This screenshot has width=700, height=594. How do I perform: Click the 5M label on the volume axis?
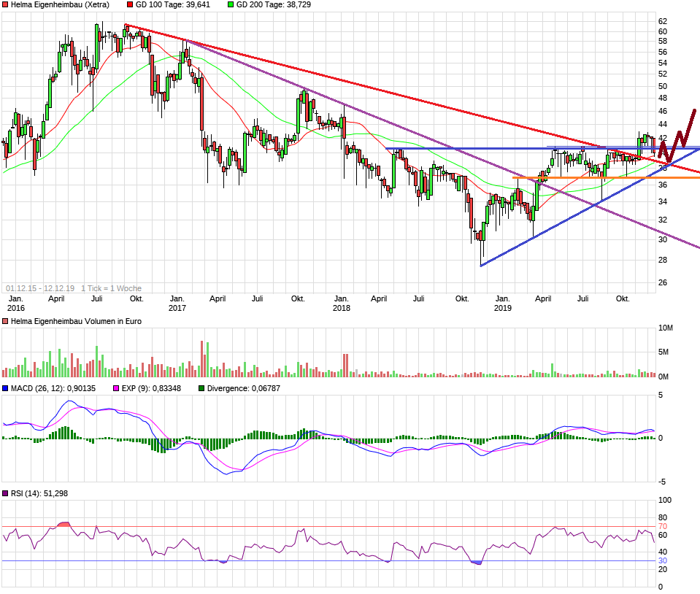664,352
